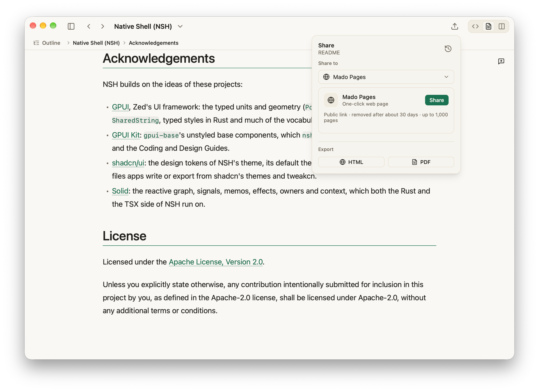The image size is (539, 392).
Task: Export document as HTML
Action: 351,162
